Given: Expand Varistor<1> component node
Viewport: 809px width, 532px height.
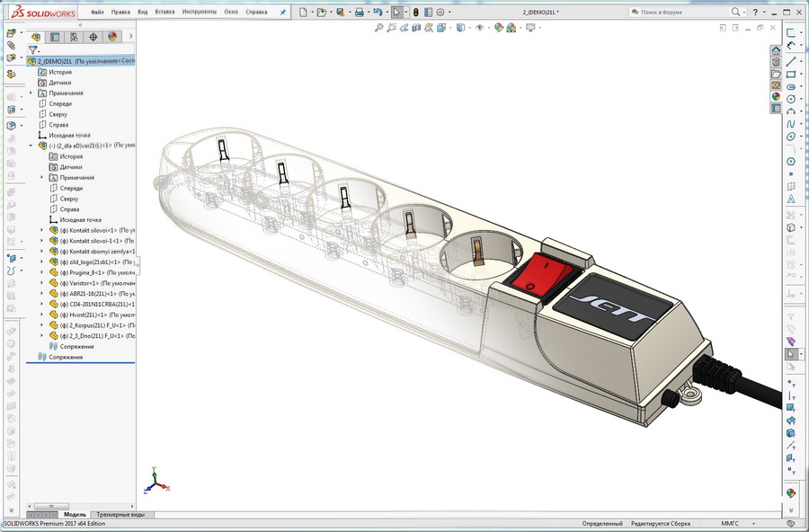Looking at the screenshot, I should pos(41,283).
